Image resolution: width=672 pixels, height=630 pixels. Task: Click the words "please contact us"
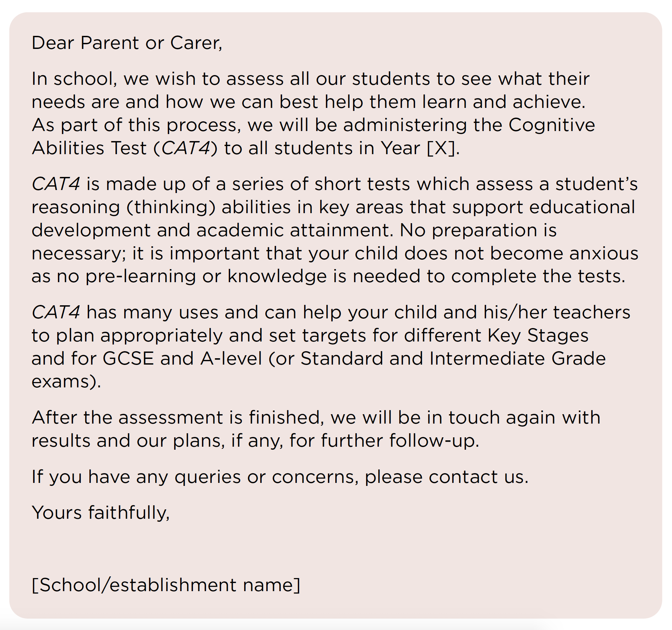(x=446, y=477)
